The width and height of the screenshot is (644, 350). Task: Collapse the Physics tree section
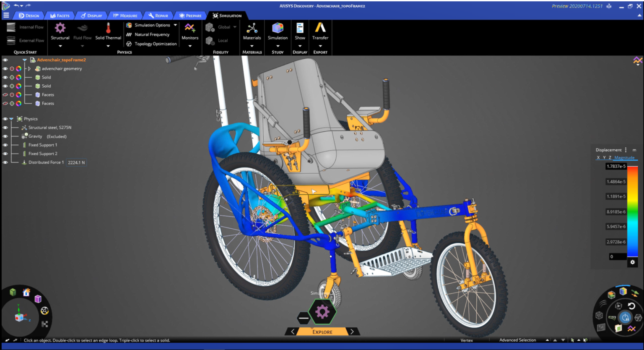click(x=11, y=119)
